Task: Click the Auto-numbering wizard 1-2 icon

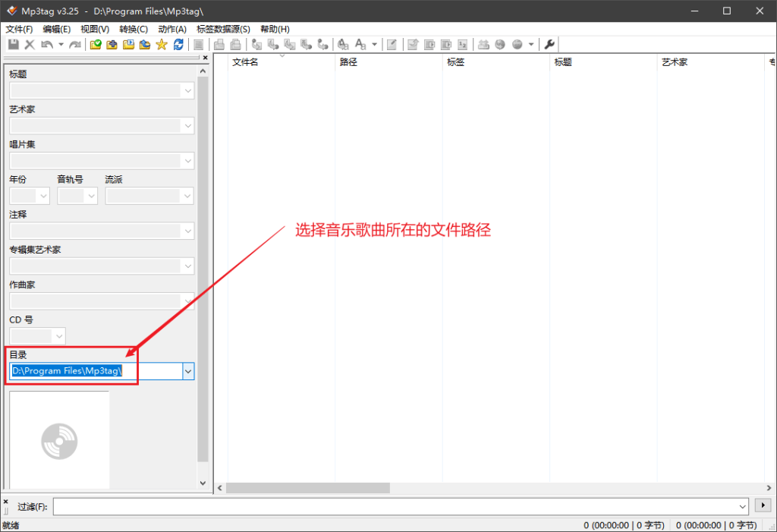Action: click(462, 45)
